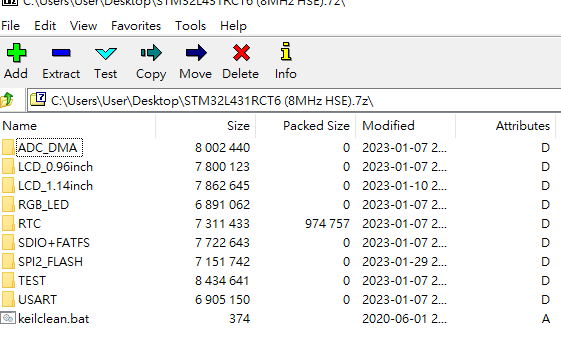
Task: Click the Extract toolbar icon
Action: click(61, 53)
